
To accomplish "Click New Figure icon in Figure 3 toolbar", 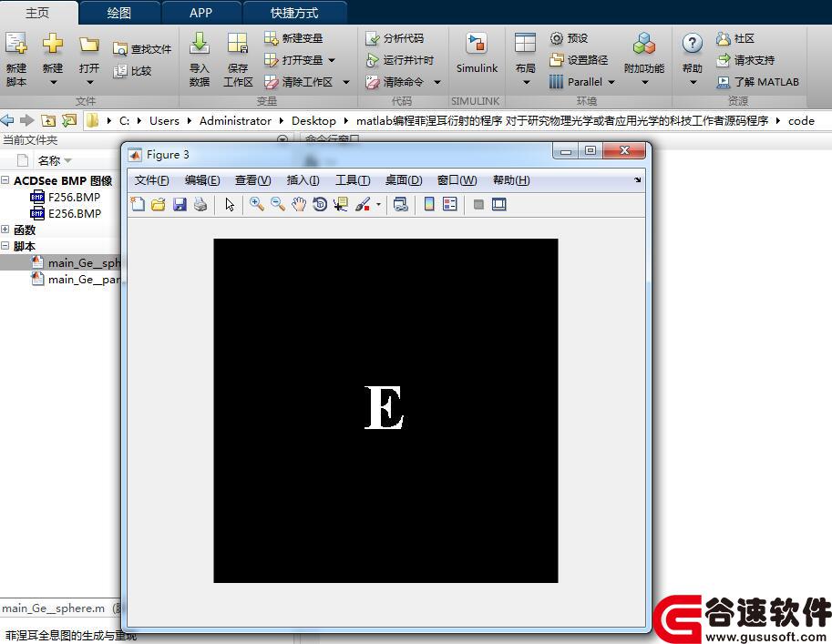I will [x=138, y=204].
